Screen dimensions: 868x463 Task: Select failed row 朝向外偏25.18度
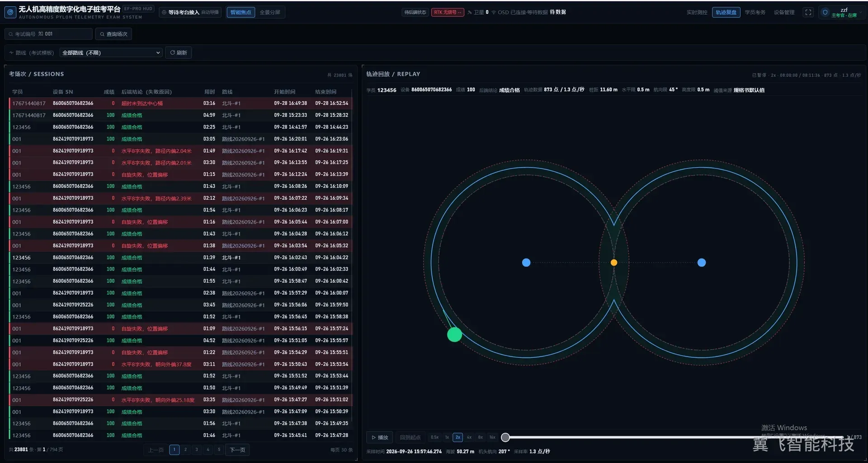(180, 400)
